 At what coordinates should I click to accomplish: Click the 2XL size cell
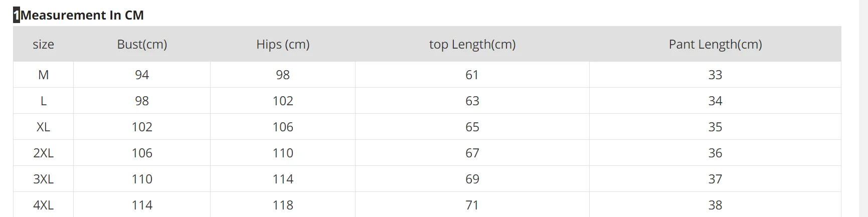pos(43,153)
